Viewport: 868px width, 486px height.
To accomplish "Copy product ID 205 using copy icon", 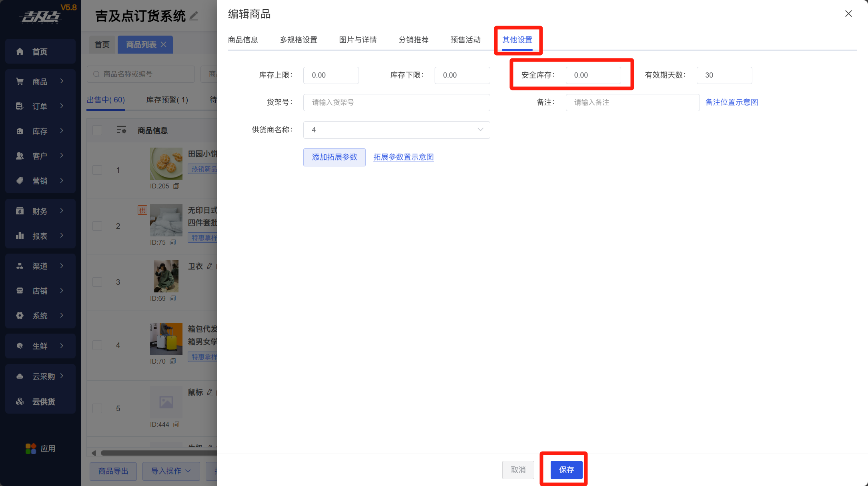I will (x=176, y=186).
